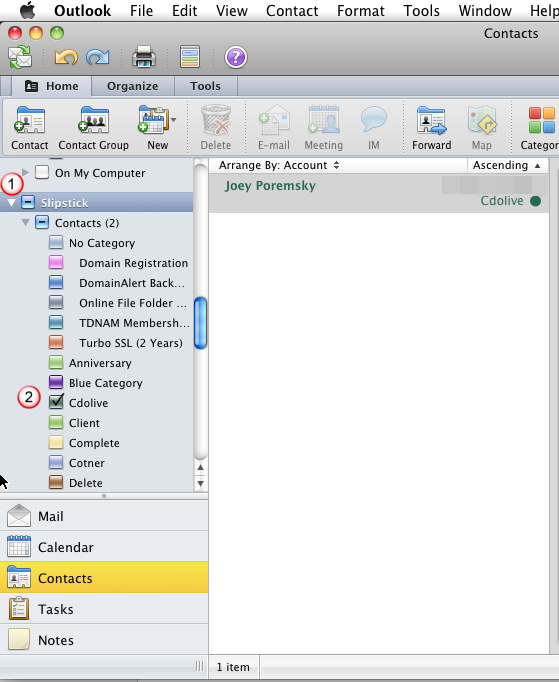Image resolution: width=559 pixels, height=682 pixels.
Task: Select the Home ribbon tab
Action: point(51,86)
